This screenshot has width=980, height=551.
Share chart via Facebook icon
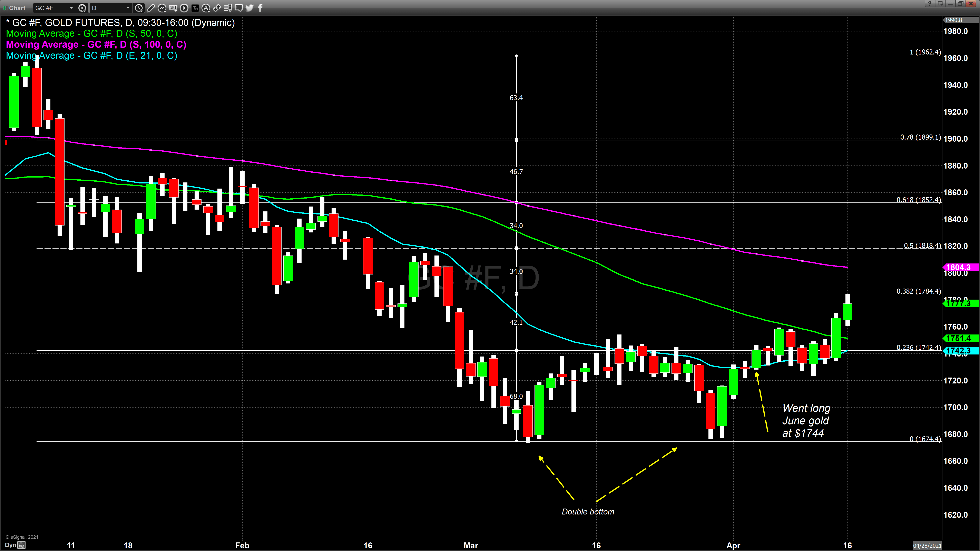(260, 8)
